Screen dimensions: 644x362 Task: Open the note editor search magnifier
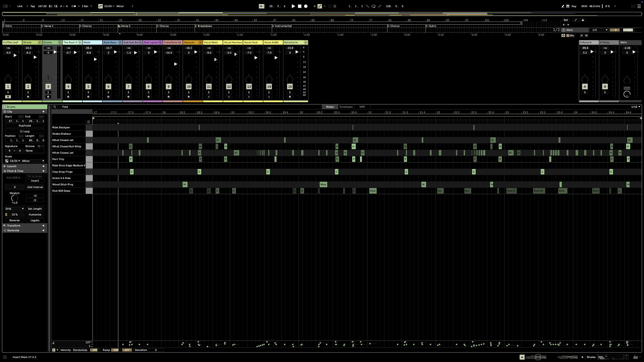coord(55,107)
